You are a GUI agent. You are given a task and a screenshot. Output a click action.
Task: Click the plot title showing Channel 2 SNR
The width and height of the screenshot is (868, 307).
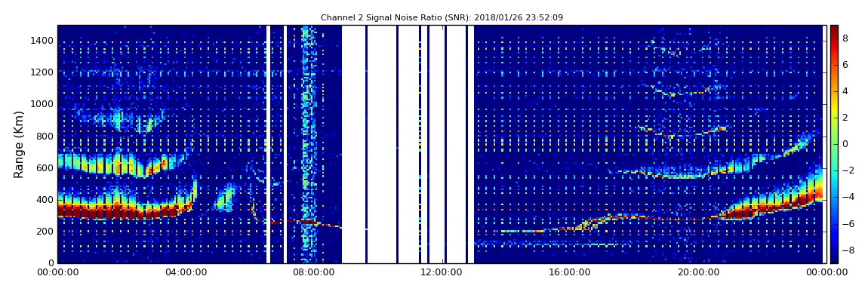click(x=442, y=17)
